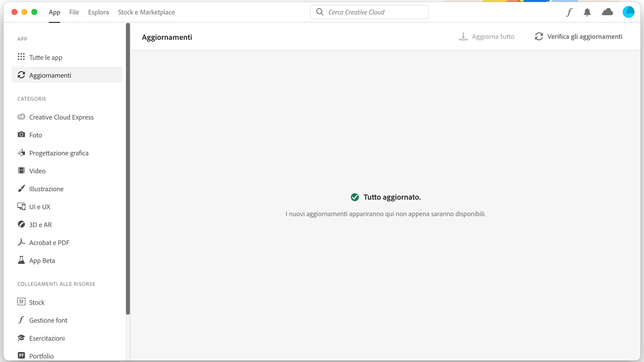Viewport: 644px width, 362px height.
Task: Select Progettazione grafica category
Action: point(59,153)
